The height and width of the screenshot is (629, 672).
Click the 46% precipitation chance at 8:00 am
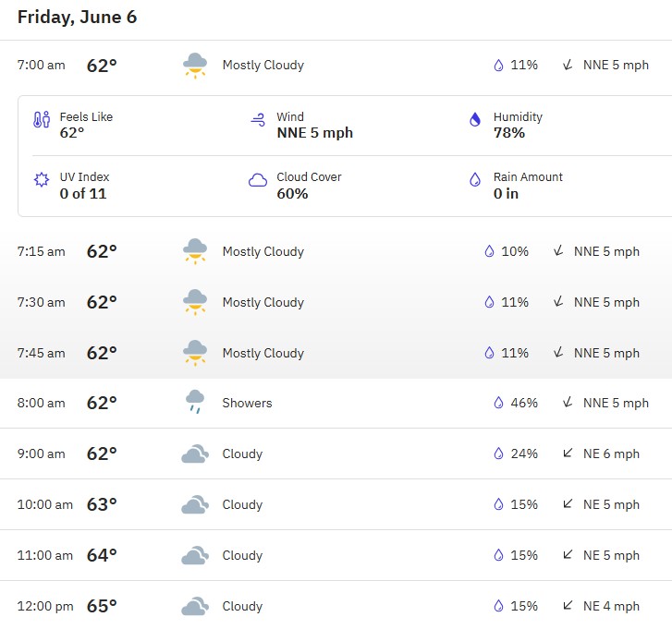coord(524,403)
